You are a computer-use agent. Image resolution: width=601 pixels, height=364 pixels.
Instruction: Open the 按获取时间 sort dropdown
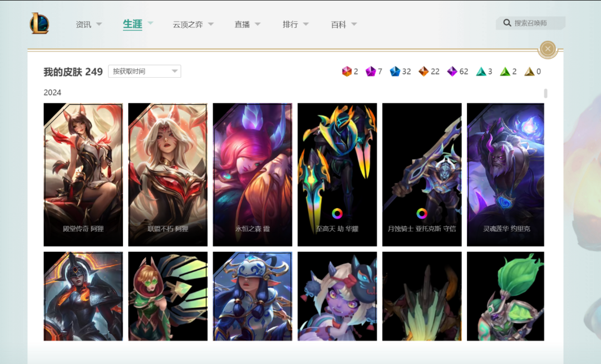(x=145, y=71)
